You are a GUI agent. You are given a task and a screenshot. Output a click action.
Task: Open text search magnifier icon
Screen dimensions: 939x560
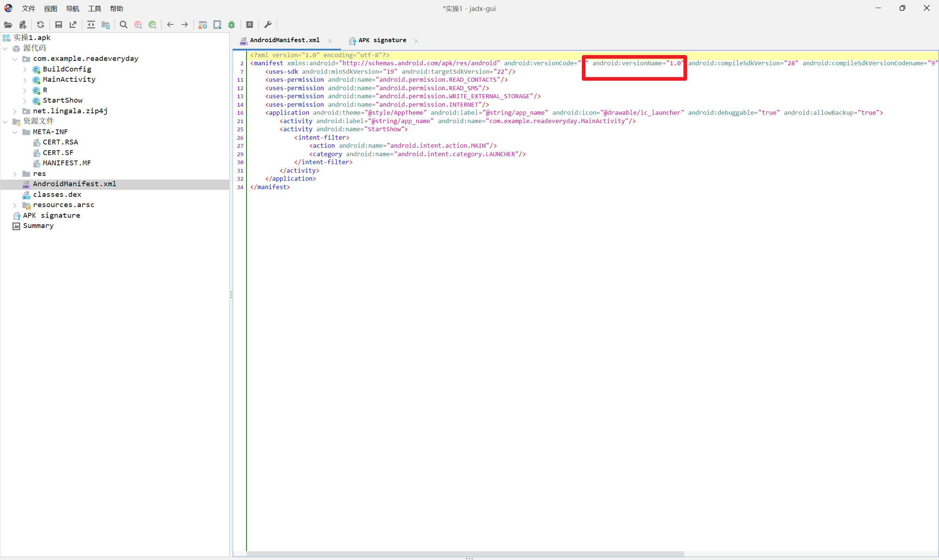[124, 25]
